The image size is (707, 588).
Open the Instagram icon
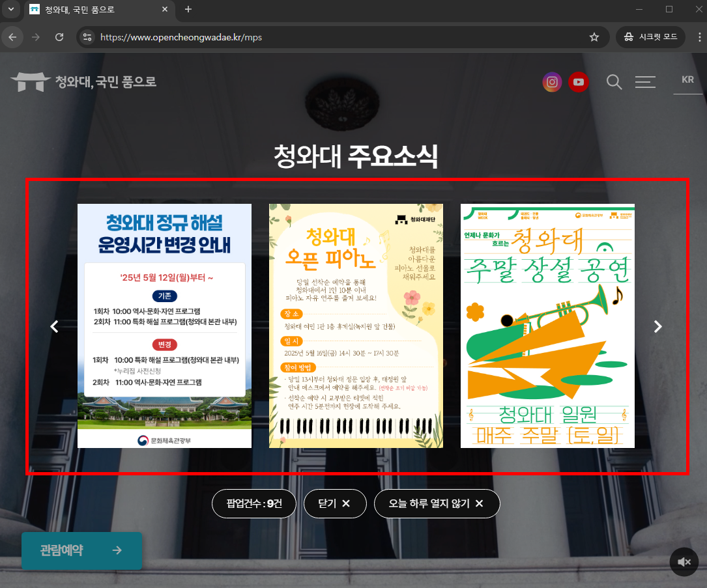click(552, 82)
